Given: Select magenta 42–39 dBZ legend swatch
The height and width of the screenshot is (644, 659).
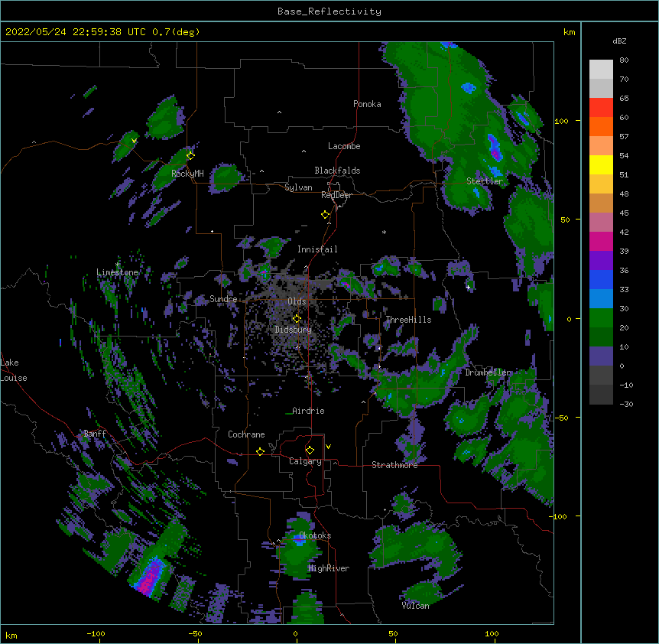Looking at the screenshot, I should (x=601, y=241).
